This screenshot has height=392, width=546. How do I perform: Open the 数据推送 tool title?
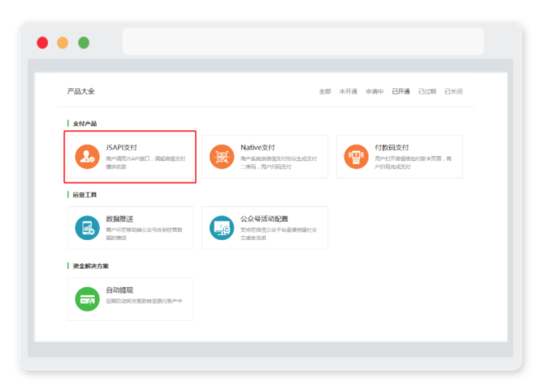click(120, 219)
